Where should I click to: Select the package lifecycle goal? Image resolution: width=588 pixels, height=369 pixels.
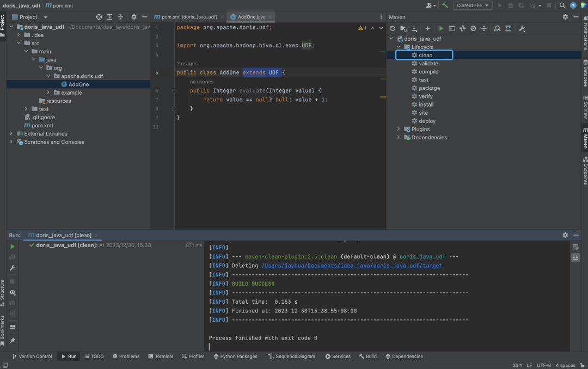click(429, 88)
